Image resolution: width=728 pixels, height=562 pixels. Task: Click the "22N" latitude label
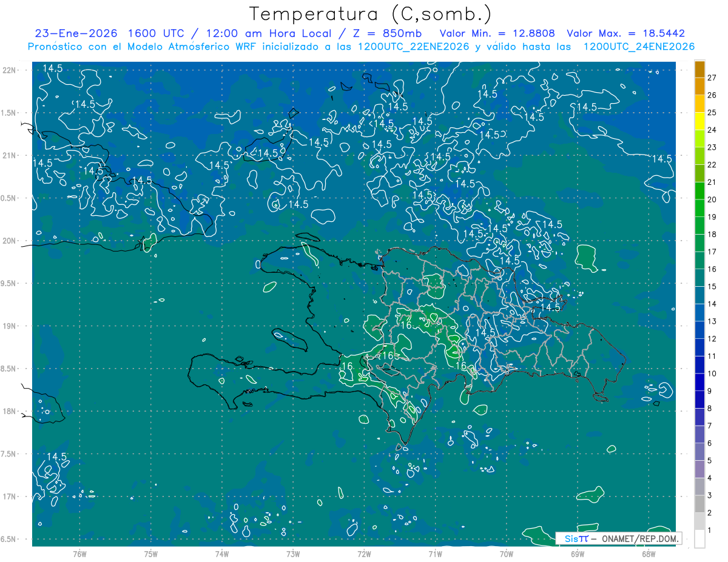pyautogui.click(x=9, y=70)
